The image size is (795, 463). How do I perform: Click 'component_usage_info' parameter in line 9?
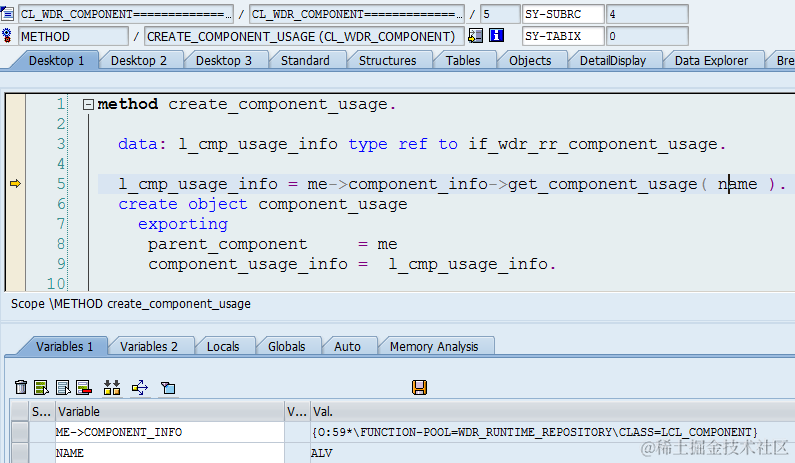248,264
